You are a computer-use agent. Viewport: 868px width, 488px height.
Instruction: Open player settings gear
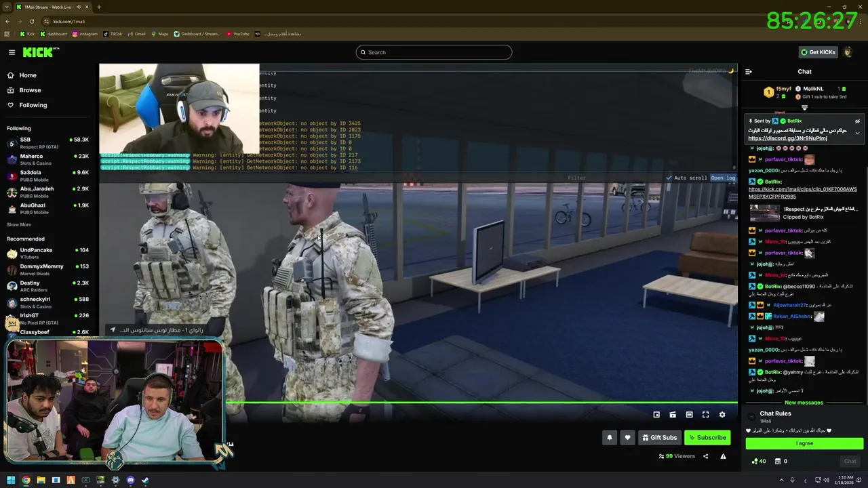pyautogui.click(x=722, y=415)
